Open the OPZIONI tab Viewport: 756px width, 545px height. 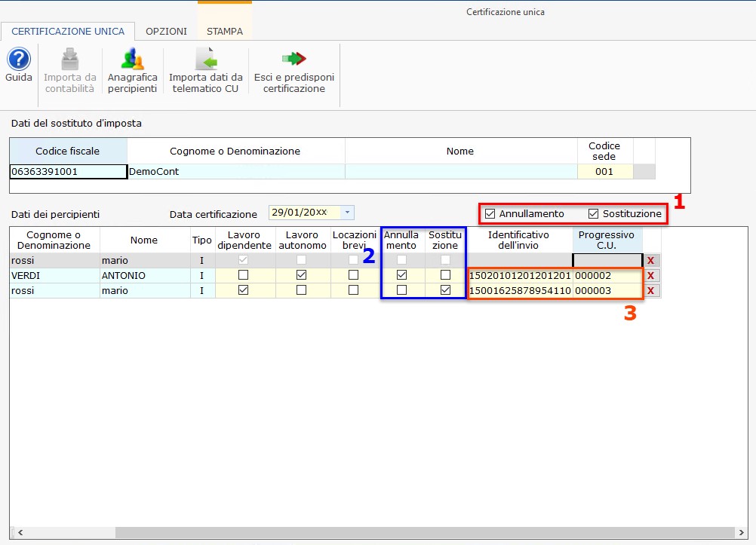(x=166, y=32)
